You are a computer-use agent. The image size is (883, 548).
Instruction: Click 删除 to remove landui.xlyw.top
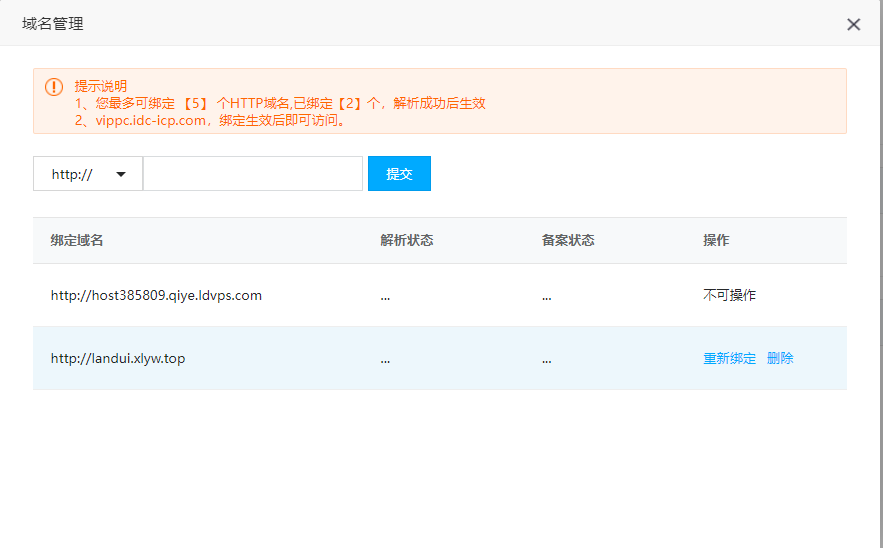coord(780,359)
